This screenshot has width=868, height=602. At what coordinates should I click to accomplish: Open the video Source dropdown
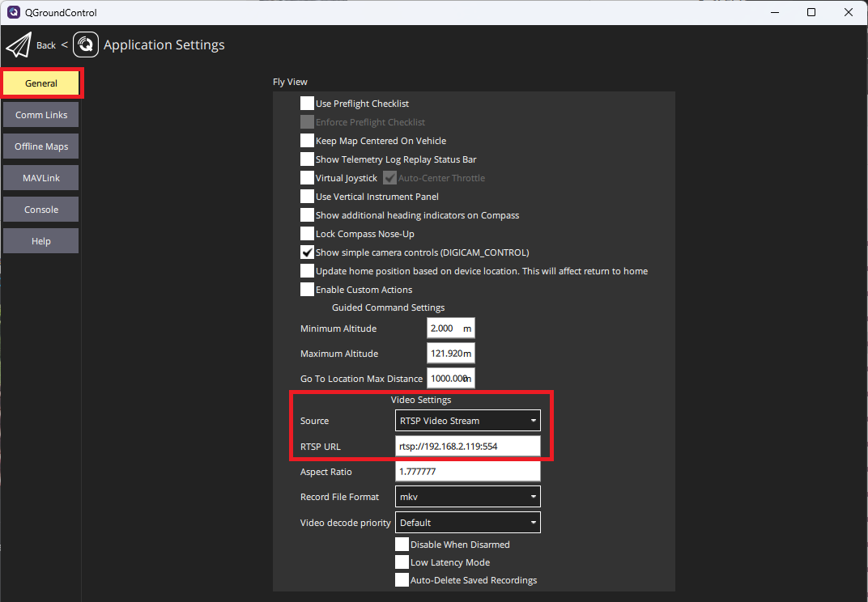tap(467, 421)
